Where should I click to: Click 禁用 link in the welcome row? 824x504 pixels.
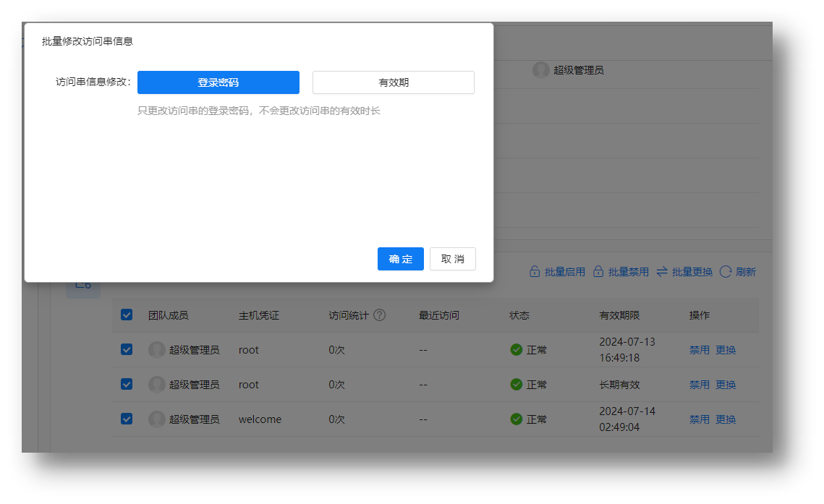point(699,419)
